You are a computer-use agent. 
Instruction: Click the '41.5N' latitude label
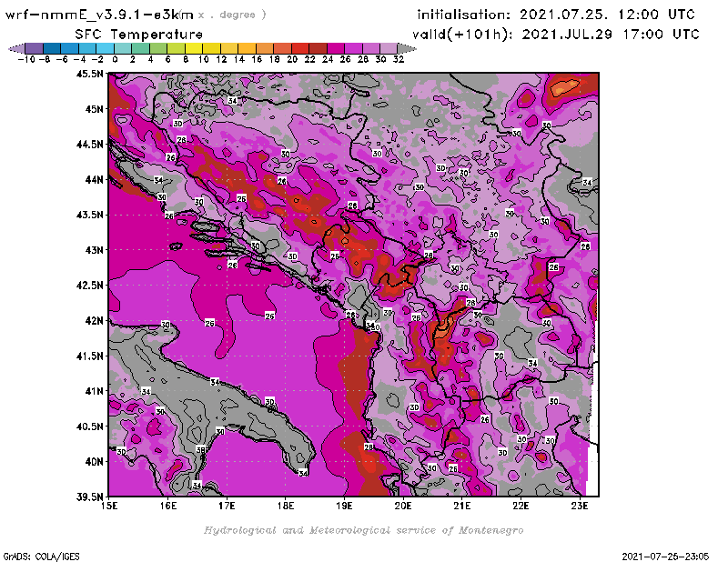tap(89, 356)
